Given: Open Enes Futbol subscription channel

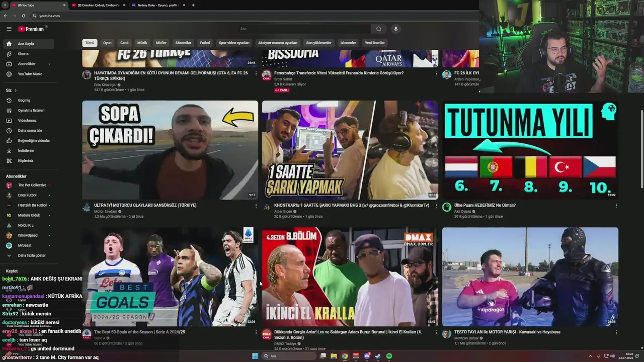Looking at the screenshot, I should pyautogui.click(x=28, y=195).
